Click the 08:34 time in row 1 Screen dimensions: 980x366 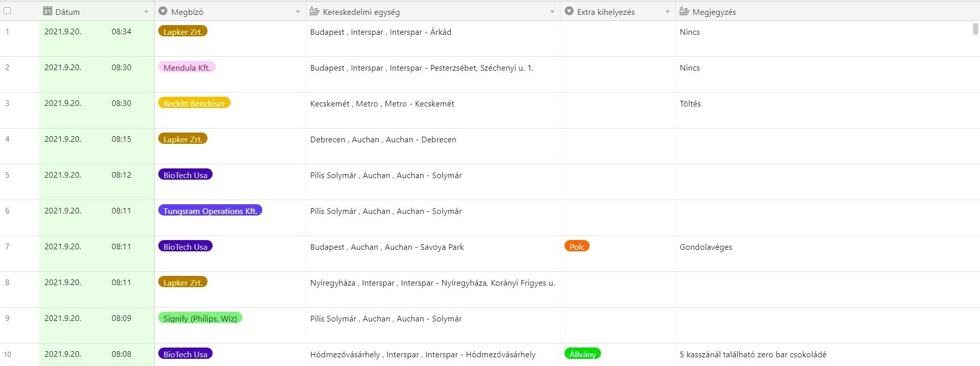[x=121, y=32]
